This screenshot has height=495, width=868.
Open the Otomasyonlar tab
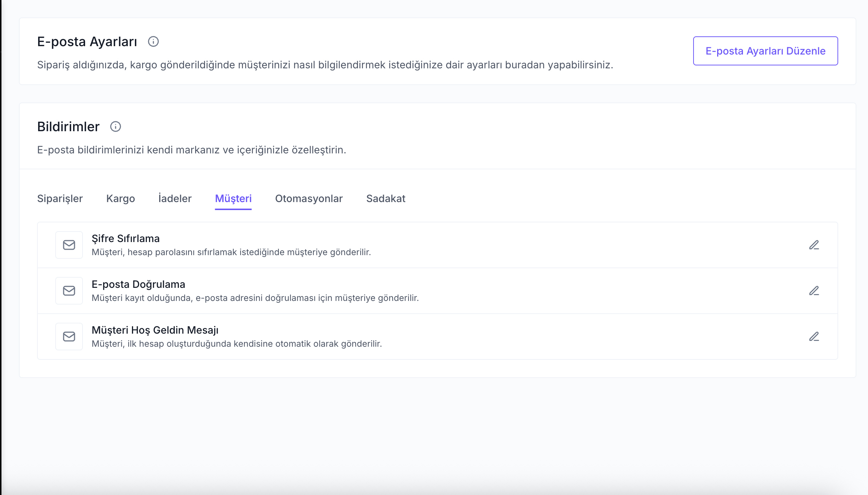coord(309,198)
